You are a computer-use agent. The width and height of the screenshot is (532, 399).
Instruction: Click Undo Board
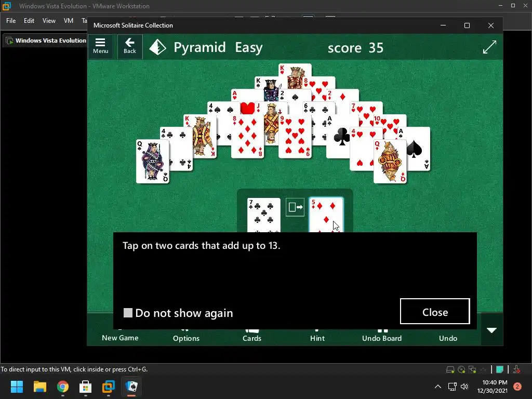(x=382, y=337)
